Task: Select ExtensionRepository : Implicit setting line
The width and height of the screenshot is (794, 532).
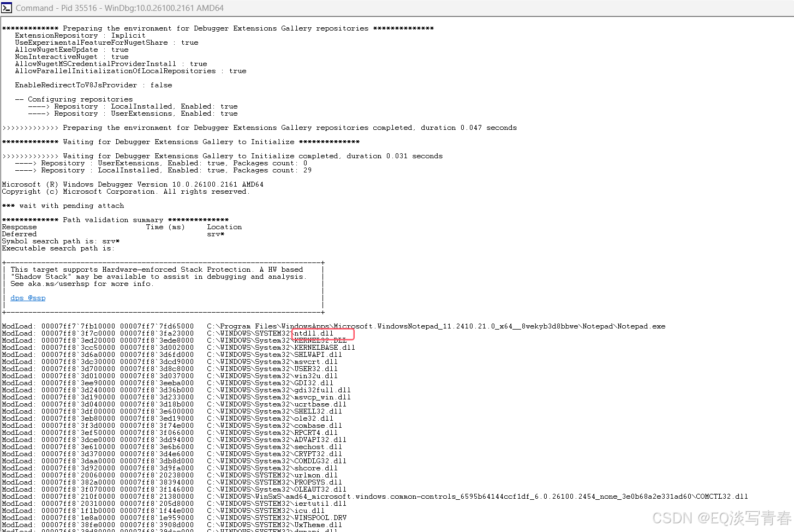Action: point(80,35)
